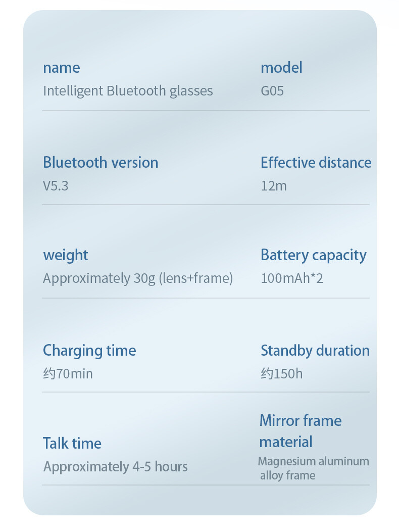
Task: Click the "Battery capacity" heading
Action: (x=313, y=255)
